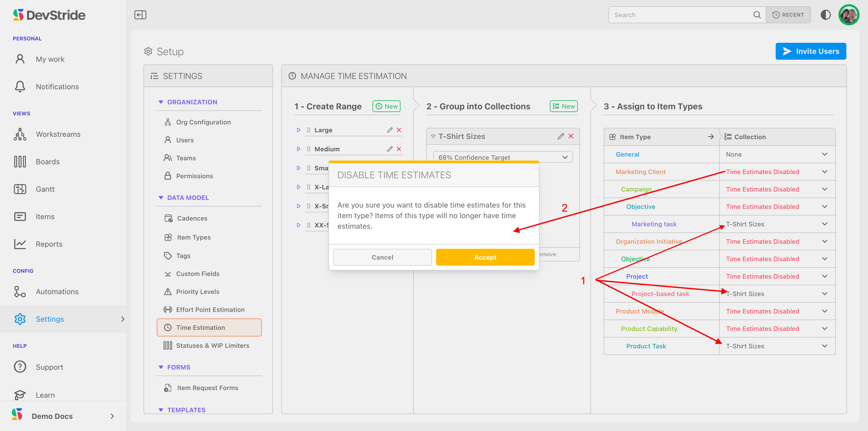868x431 pixels.
Task: Click the Invite Users button
Action: pyautogui.click(x=810, y=51)
